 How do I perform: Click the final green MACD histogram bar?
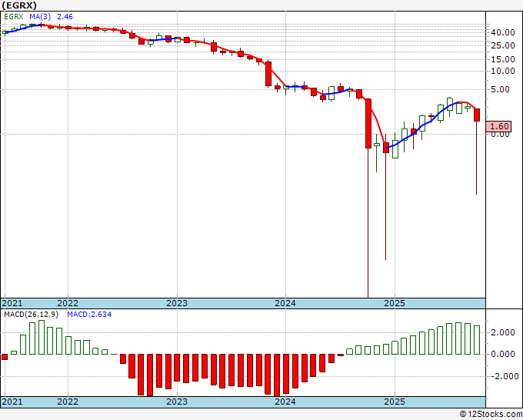(477, 340)
